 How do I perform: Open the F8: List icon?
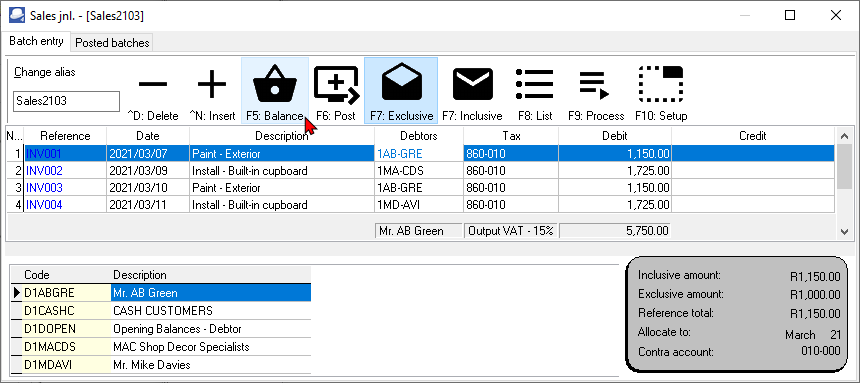(535, 84)
